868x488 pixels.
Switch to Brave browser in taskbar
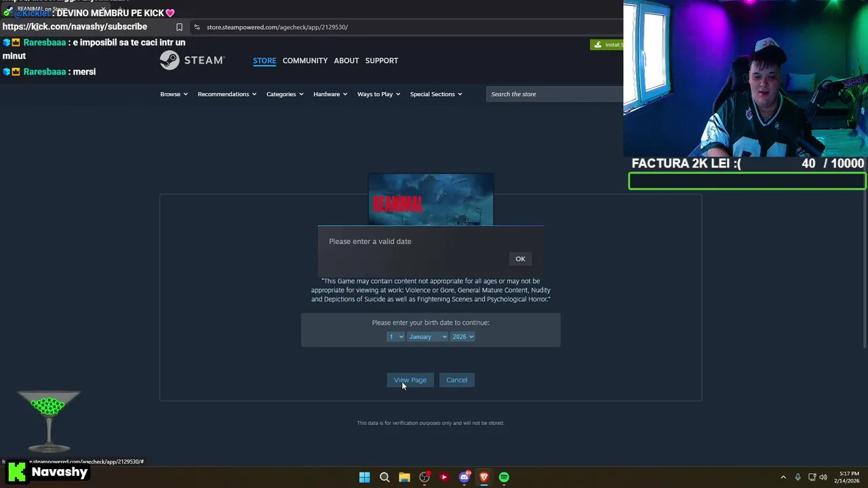click(484, 477)
